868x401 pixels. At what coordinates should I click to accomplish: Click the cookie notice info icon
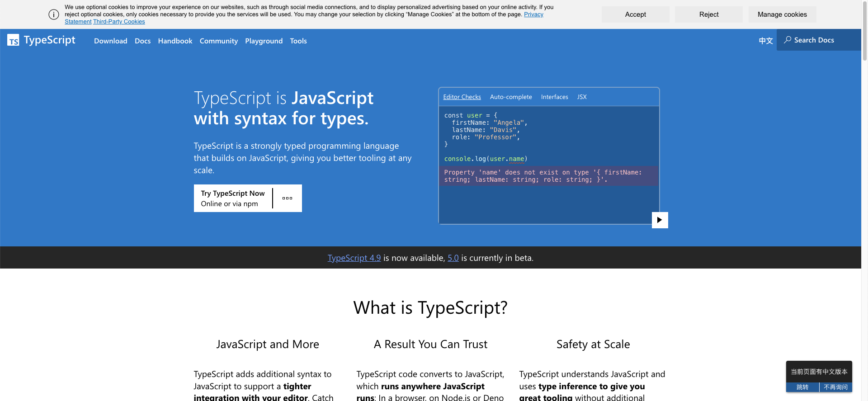point(54,14)
